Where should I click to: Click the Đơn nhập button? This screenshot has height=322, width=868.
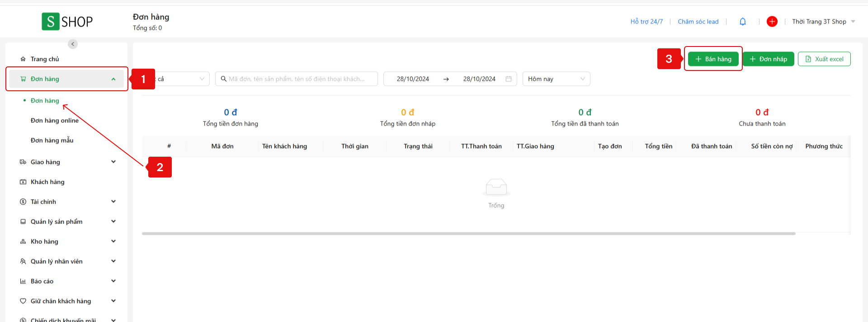pyautogui.click(x=769, y=59)
